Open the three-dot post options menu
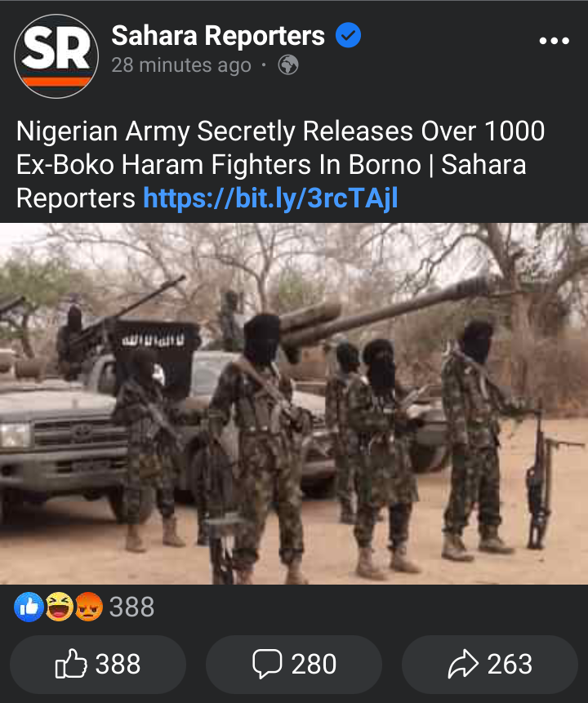The image size is (588, 703). point(555,41)
